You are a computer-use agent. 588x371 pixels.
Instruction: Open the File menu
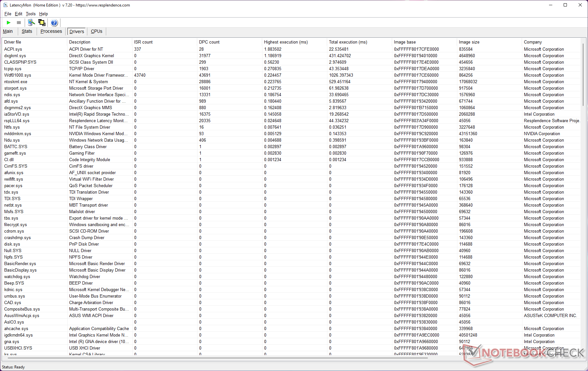(8, 14)
